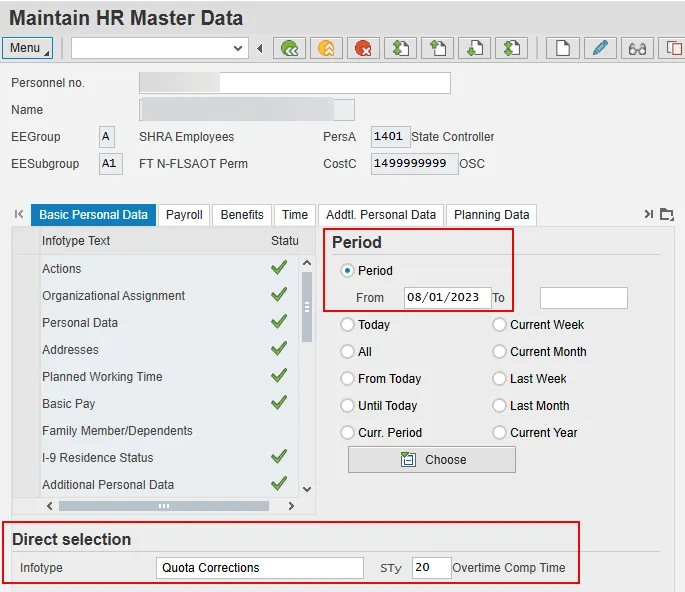Screen dimensions: 685x592
Task: Open the command field dropdown
Action: 238,48
